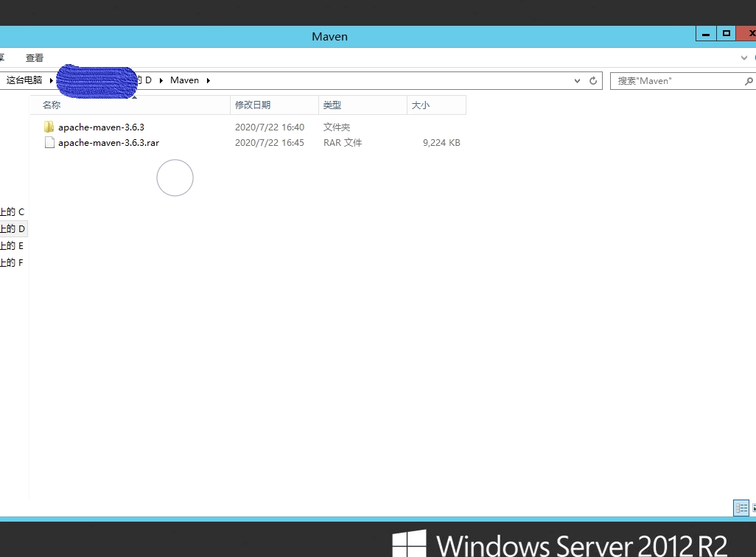Switch to details view layout icon
The image size is (756, 557).
coord(741,508)
